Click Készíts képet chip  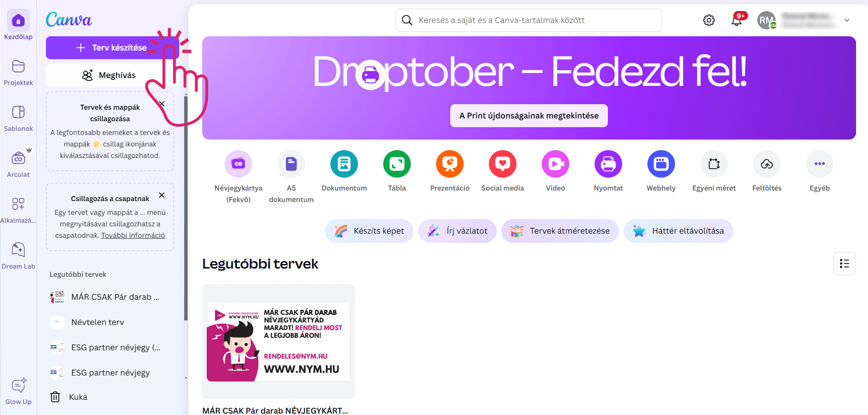click(x=369, y=231)
